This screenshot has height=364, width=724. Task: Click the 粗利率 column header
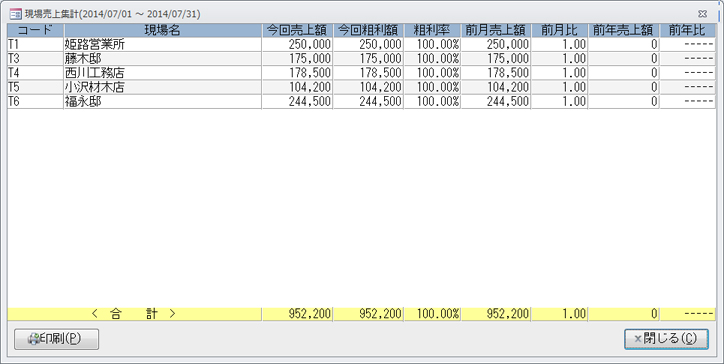coord(432,30)
